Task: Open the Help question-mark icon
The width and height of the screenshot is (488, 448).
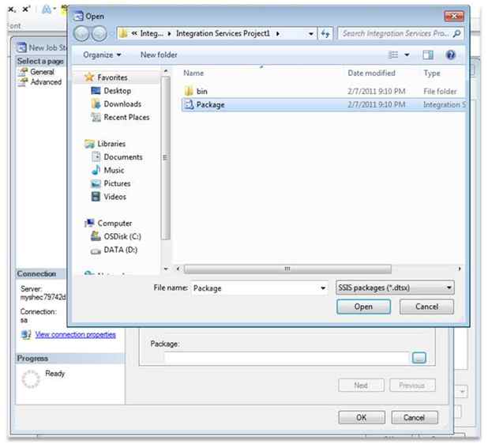Action: [x=451, y=55]
